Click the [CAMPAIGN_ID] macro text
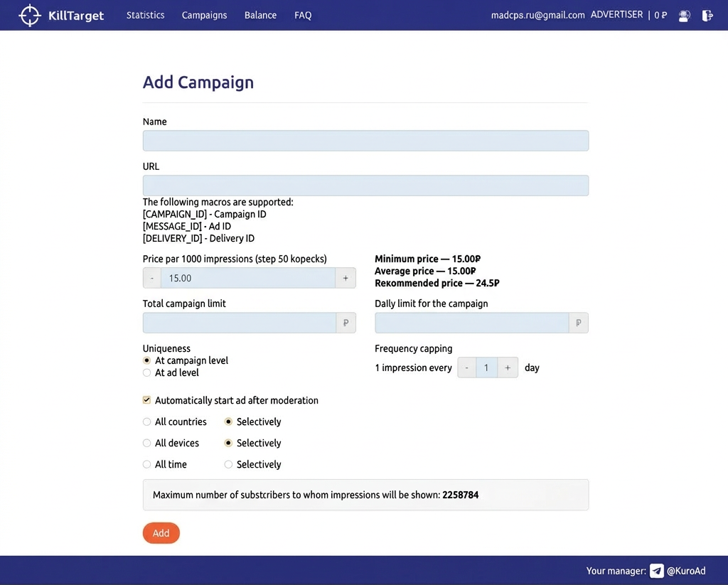The width and height of the screenshot is (728, 585). (175, 215)
